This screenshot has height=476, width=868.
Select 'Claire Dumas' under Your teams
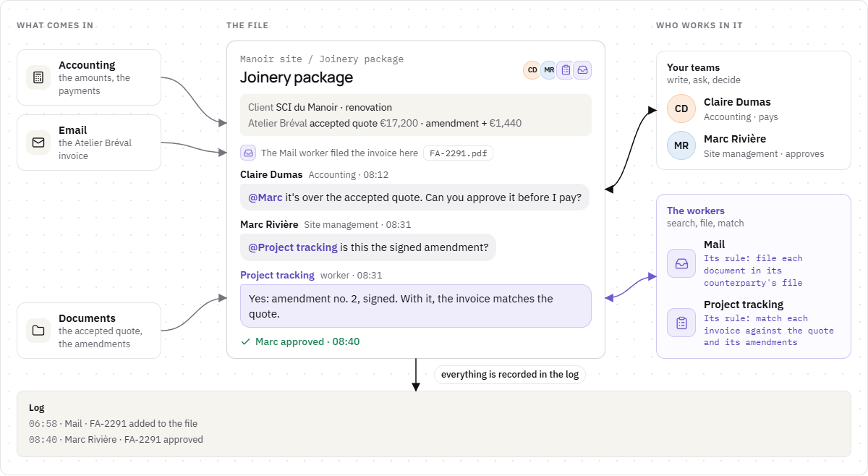pos(737,102)
